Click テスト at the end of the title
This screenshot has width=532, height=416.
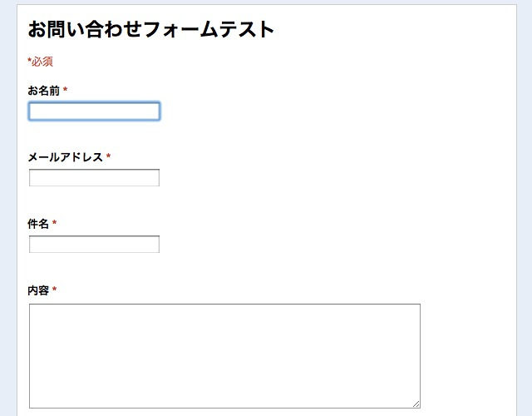click(246, 29)
